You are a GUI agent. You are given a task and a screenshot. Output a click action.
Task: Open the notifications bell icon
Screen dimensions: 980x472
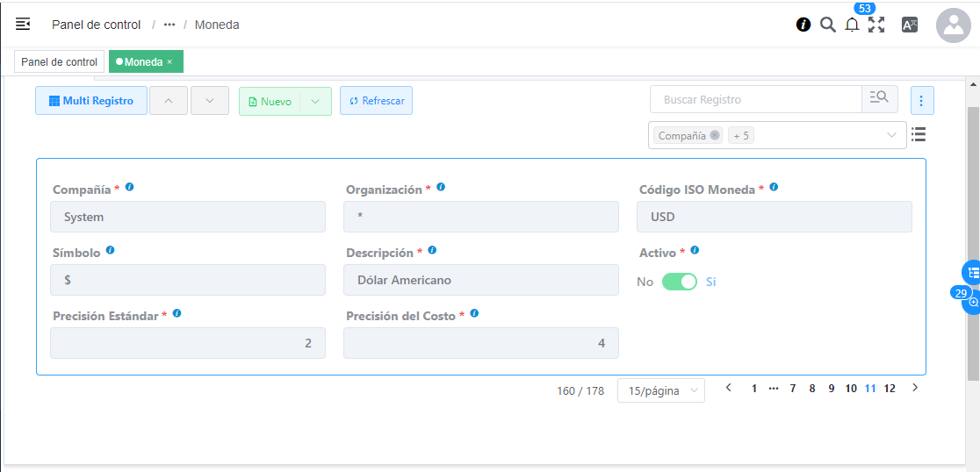(x=852, y=25)
